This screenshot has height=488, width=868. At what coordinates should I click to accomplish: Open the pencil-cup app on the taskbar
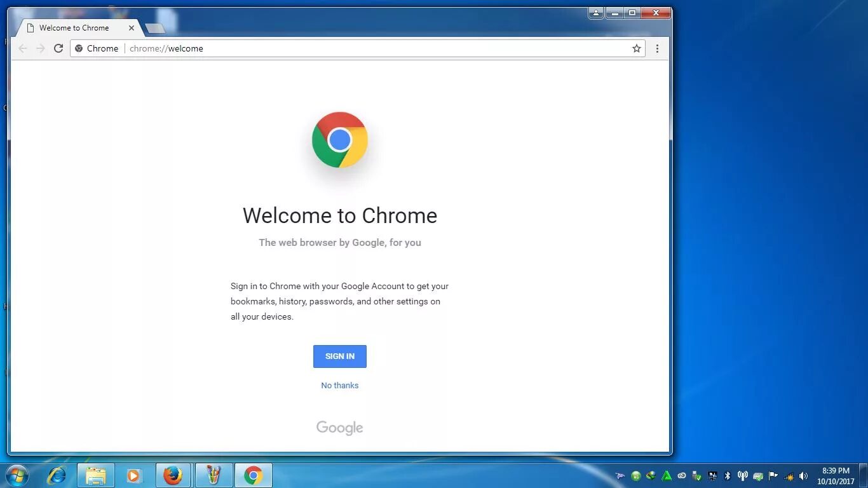[x=214, y=475]
